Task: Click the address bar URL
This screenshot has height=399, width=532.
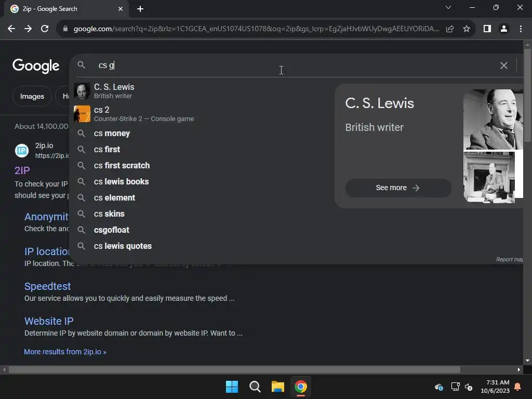Action: tap(256, 29)
